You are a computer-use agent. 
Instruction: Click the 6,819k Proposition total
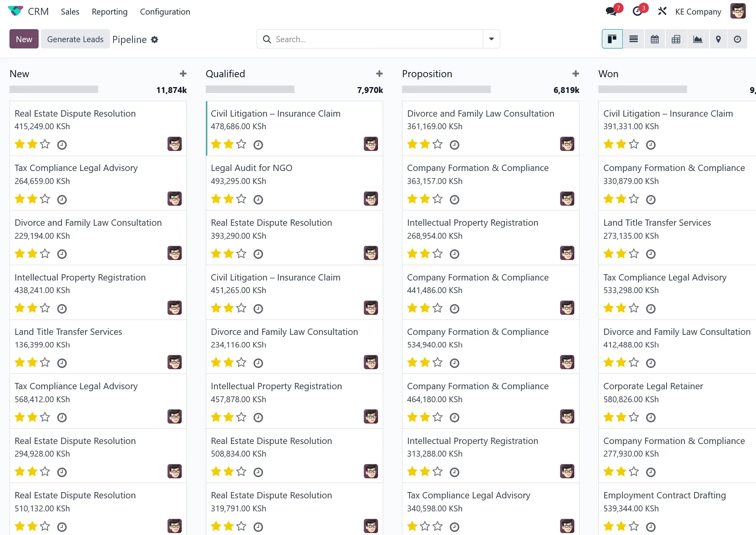pos(566,90)
